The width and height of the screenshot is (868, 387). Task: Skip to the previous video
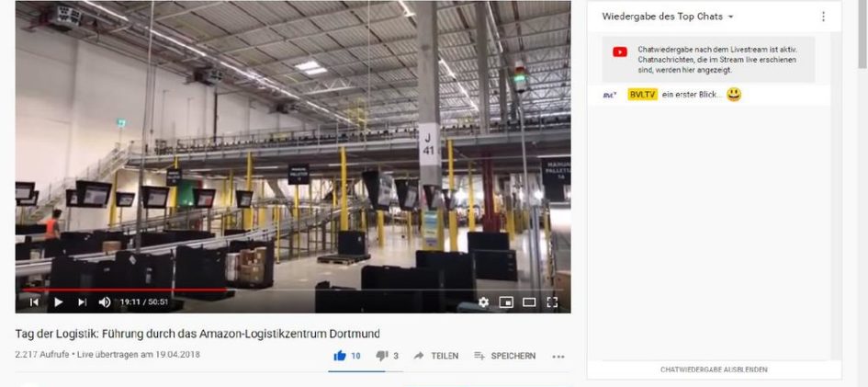pyautogui.click(x=34, y=302)
